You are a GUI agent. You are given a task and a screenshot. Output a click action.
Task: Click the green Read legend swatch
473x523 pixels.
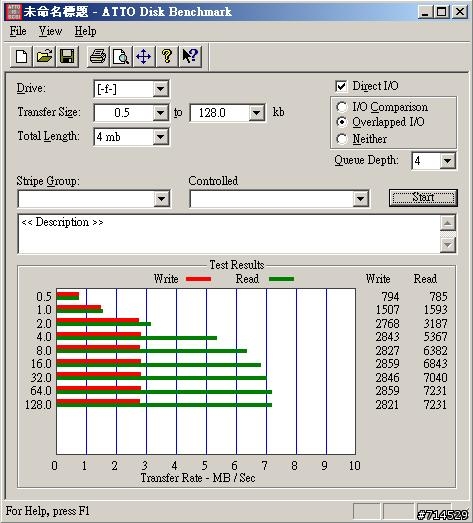tap(282, 279)
